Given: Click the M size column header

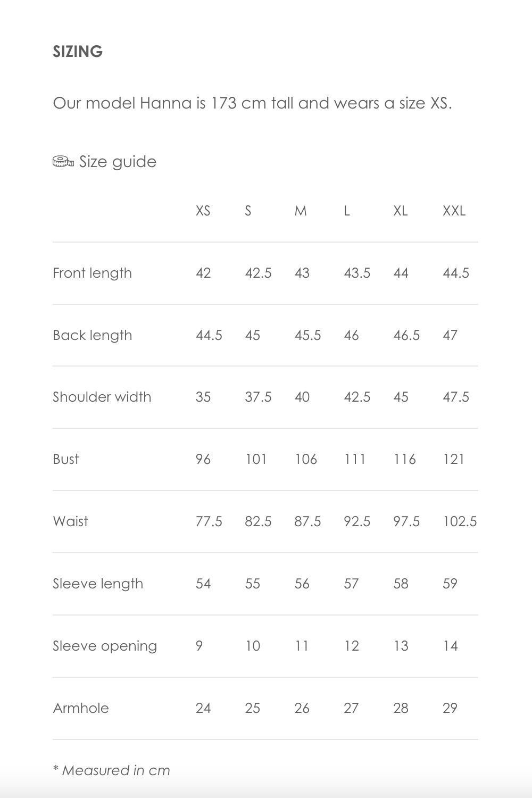Looking at the screenshot, I should point(301,211).
